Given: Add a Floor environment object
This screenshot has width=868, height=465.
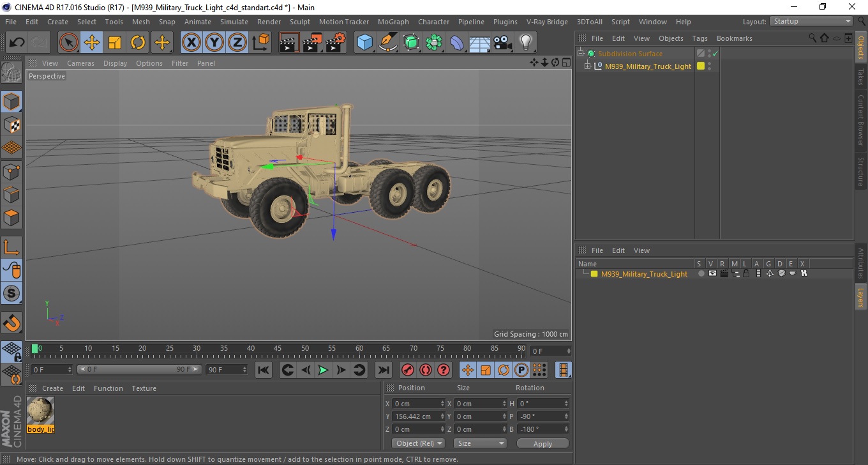Looking at the screenshot, I should (479, 43).
